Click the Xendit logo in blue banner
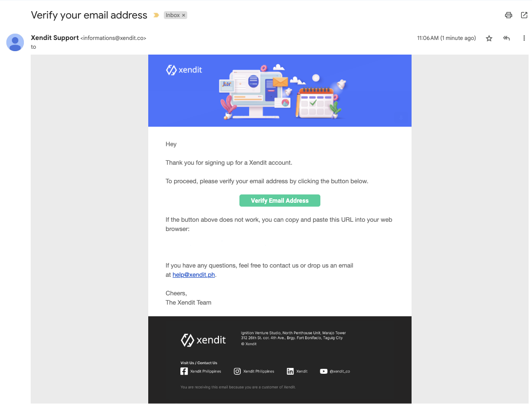Viewport: 532px width, 404px height. pos(184,70)
